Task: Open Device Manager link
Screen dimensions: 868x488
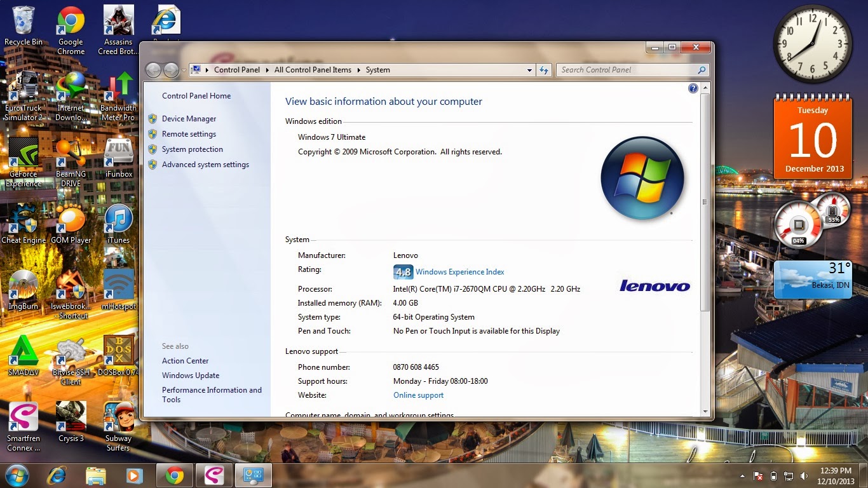Action: [189, 119]
